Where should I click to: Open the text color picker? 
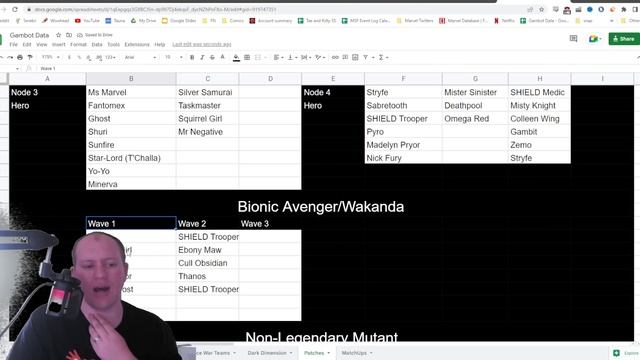point(222,58)
